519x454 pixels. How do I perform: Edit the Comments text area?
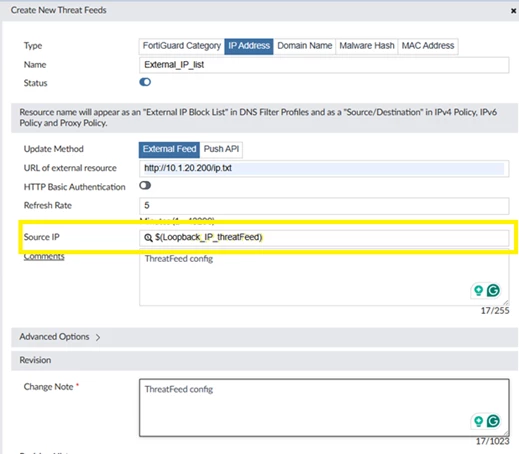(x=324, y=277)
